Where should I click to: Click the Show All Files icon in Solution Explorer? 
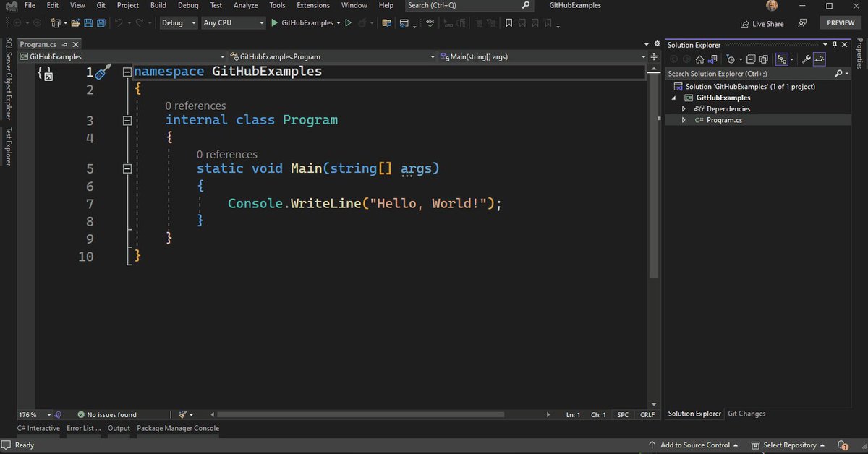[763, 59]
